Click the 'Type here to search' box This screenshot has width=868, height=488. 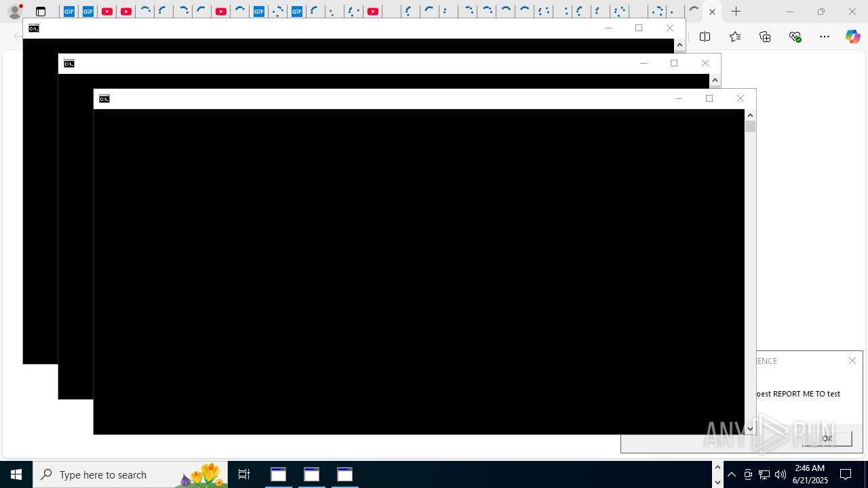(130, 474)
